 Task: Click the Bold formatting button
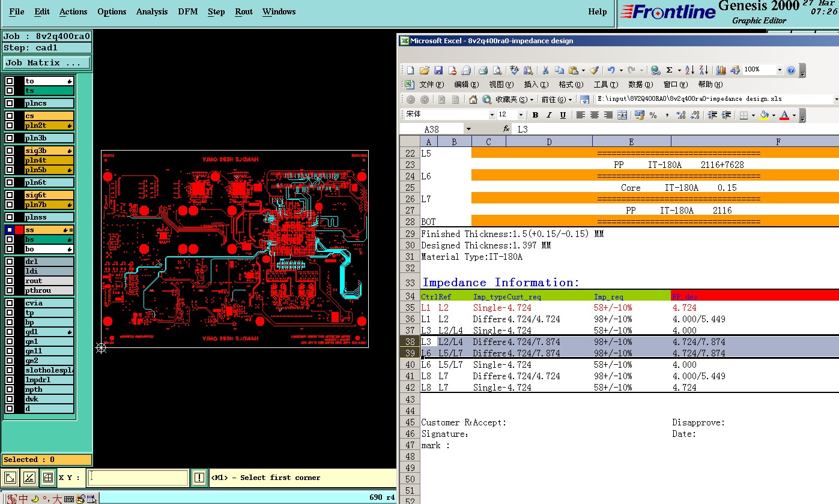[x=535, y=115]
